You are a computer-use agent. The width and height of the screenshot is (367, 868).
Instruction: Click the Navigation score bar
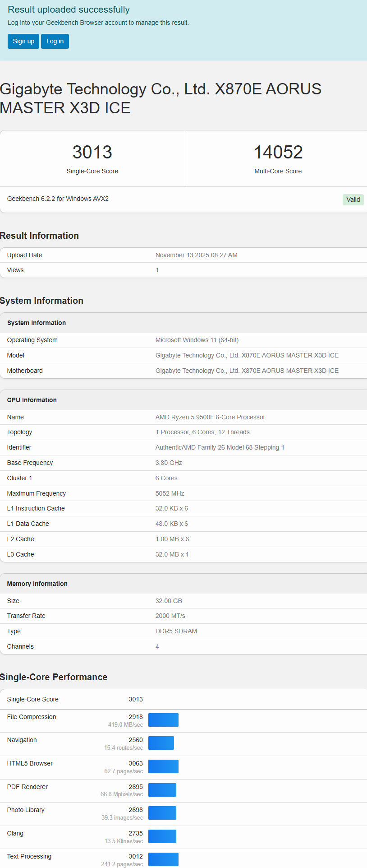tap(161, 743)
